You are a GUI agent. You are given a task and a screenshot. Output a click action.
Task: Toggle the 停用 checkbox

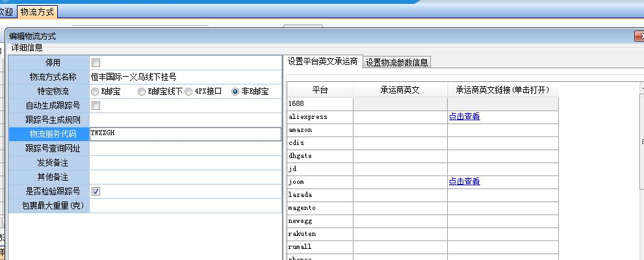pos(96,63)
